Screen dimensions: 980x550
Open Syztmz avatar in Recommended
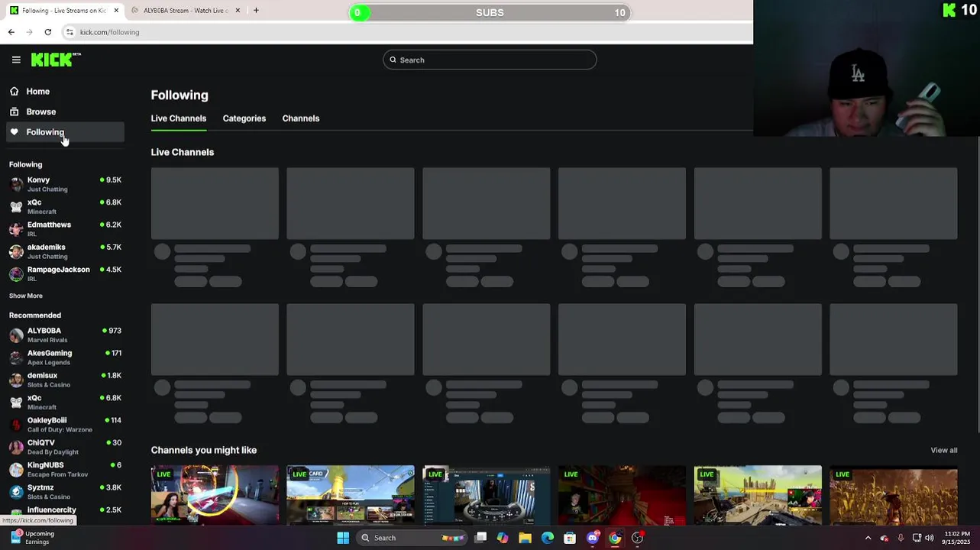[16, 492]
